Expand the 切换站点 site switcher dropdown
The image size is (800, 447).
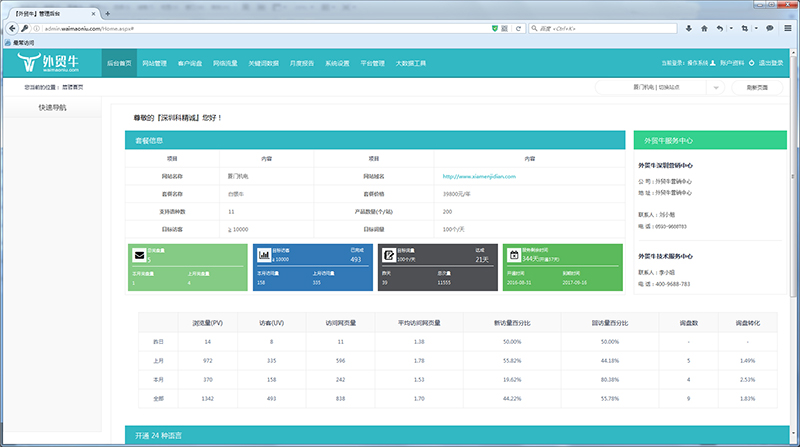click(x=715, y=88)
